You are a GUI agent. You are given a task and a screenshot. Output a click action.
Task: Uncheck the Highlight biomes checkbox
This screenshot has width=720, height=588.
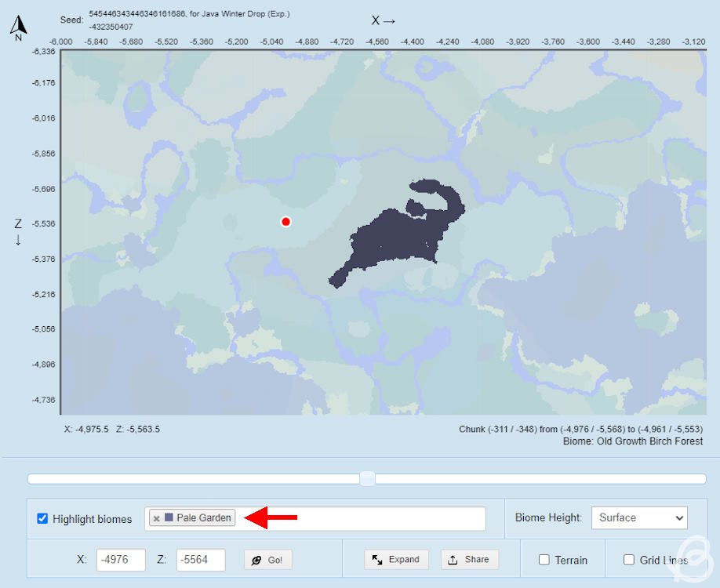click(42, 519)
